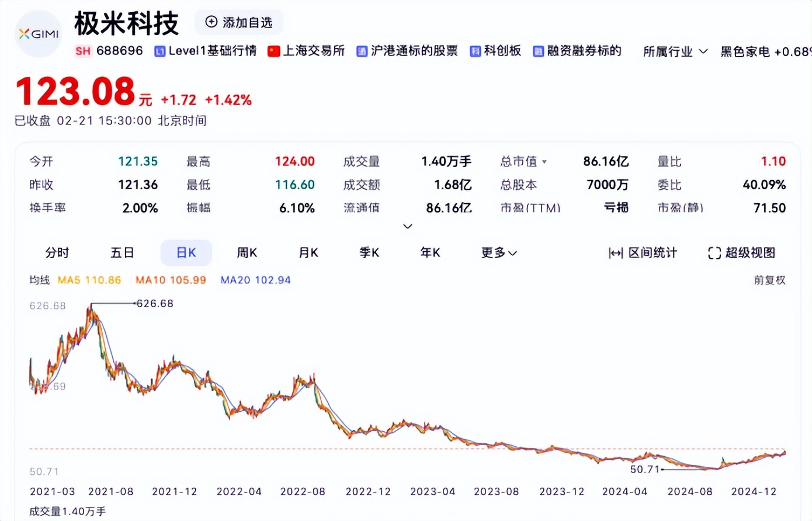Click the 今开 value 121.35
812x521 pixels.
click(x=138, y=162)
